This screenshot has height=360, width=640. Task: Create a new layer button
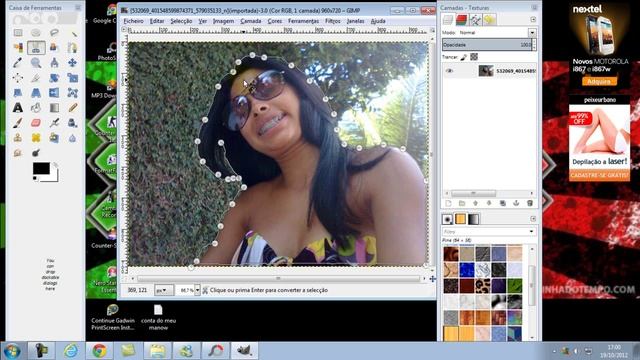(448, 203)
